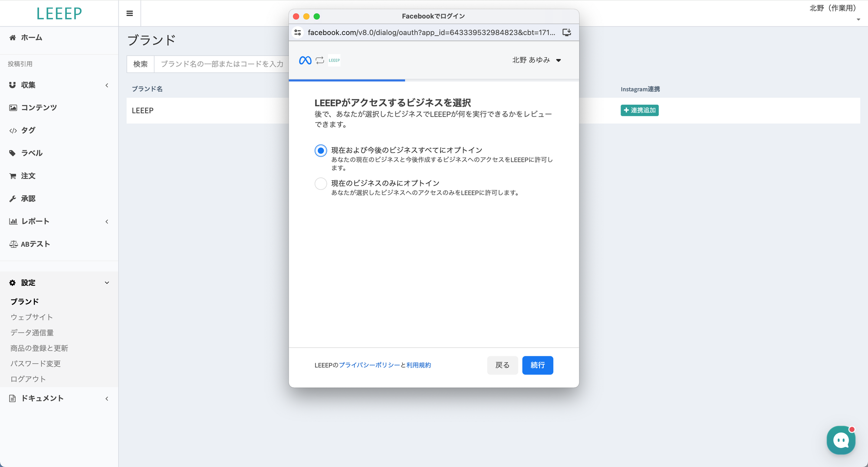Screen dimensions: 868x467
Task: Select 現在のビジネスのみにオプトイン option
Action: [x=321, y=183]
